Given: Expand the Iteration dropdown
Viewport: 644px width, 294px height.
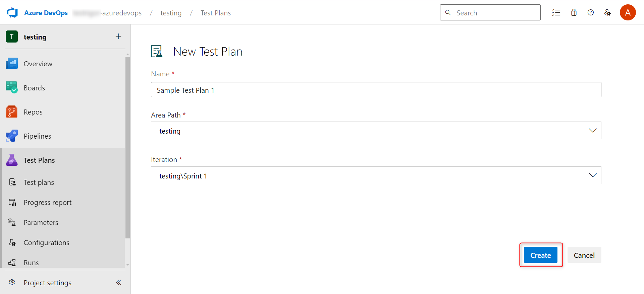Looking at the screenshot, I should click(592, 175).
